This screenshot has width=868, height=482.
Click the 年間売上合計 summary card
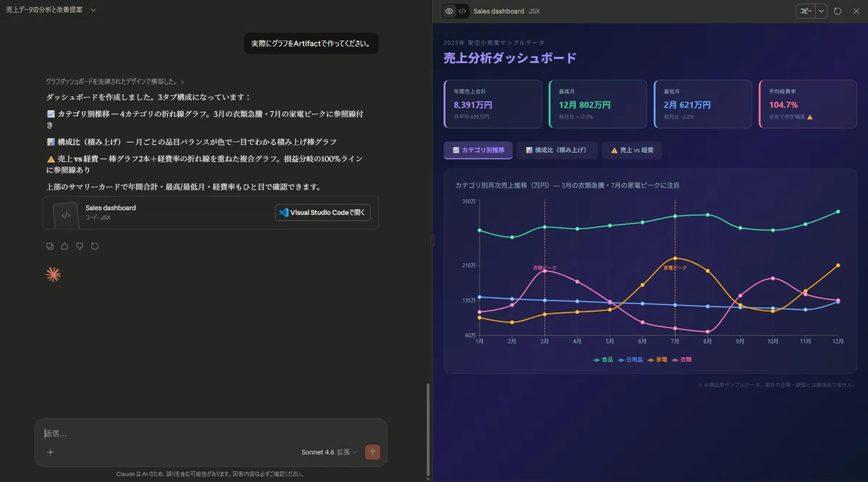coord(493,104)
